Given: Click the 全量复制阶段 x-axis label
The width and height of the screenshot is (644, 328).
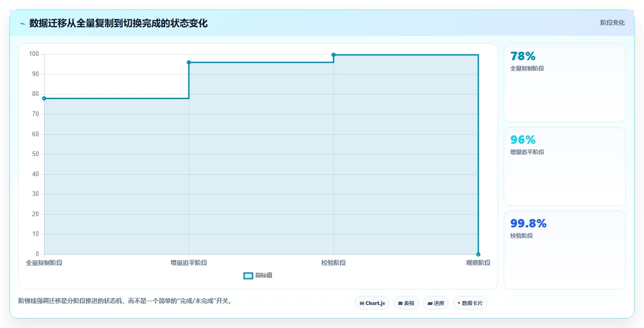Looking at the screenshot, I should [x=44, y=263].
